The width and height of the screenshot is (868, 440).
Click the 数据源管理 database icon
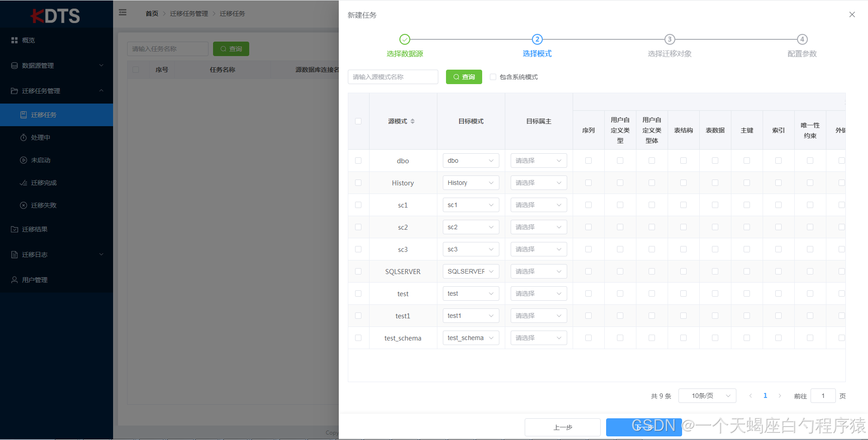pyautogui.click(x=14, y=66)
